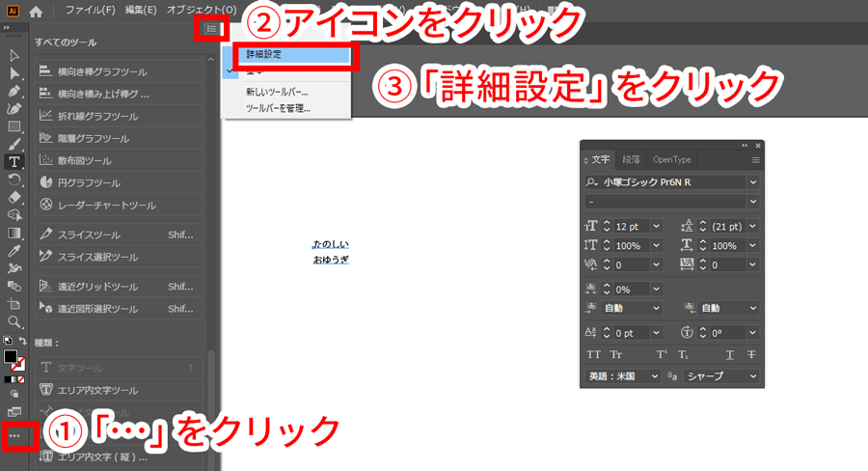This screenshot has height=471, width=868.
Task: Toggle Subscript in Character panel
Action: tap(683, 354)
